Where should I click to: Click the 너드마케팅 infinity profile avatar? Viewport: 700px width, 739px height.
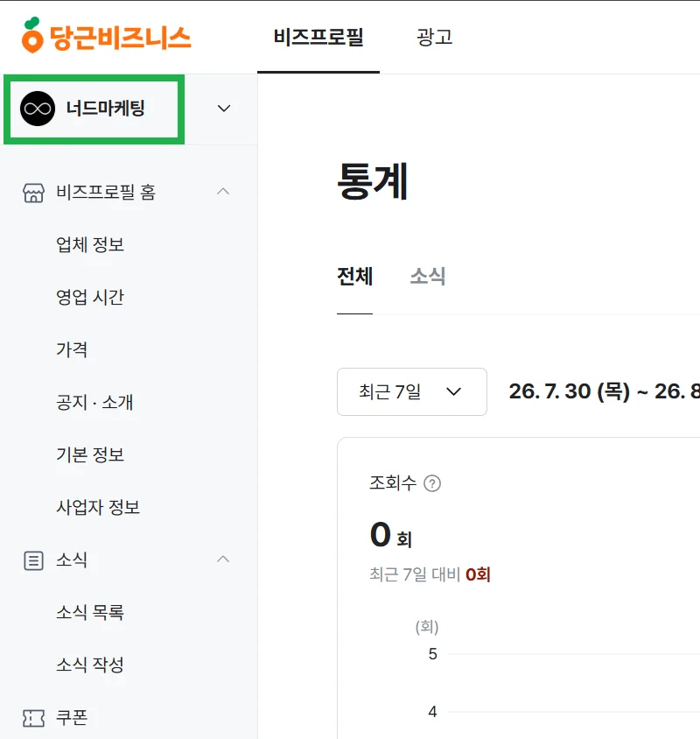pyautogui.click(x=38, y=109)
